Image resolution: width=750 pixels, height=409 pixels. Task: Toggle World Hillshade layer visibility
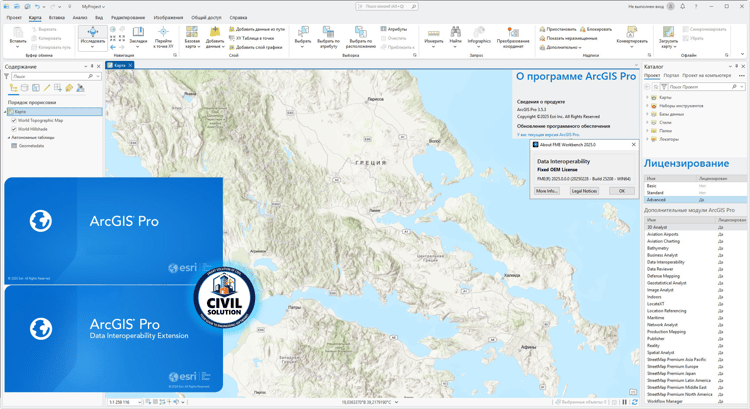14,129
